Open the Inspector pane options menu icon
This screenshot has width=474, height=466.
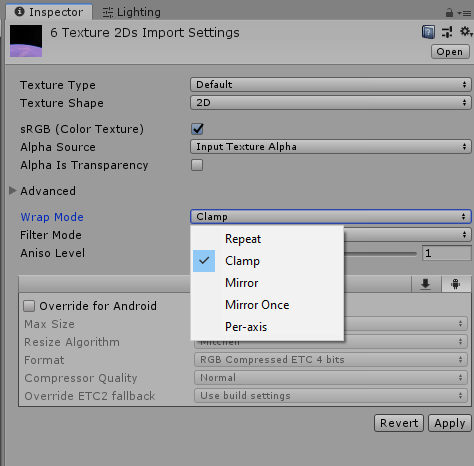(464, 13)
